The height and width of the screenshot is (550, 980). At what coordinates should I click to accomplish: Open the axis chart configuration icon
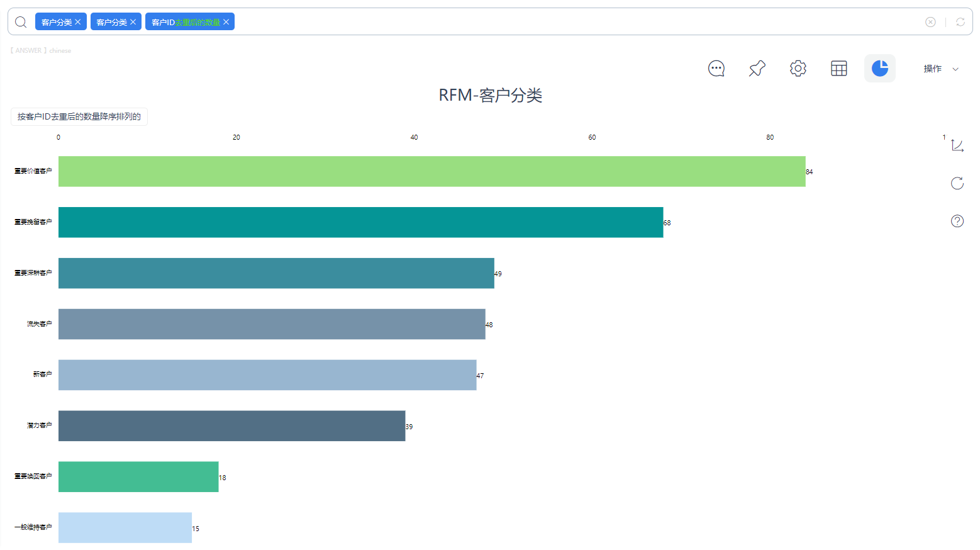pos(957,145)
